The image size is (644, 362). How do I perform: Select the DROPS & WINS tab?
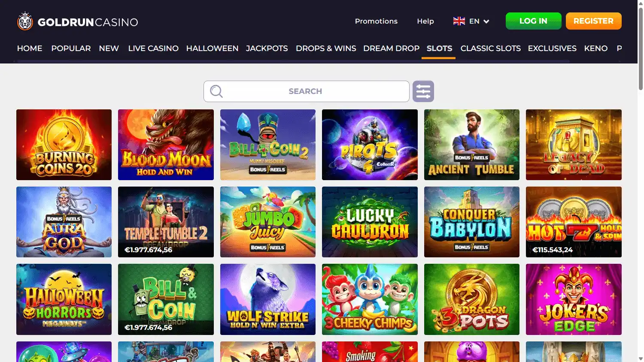[326, 48]
